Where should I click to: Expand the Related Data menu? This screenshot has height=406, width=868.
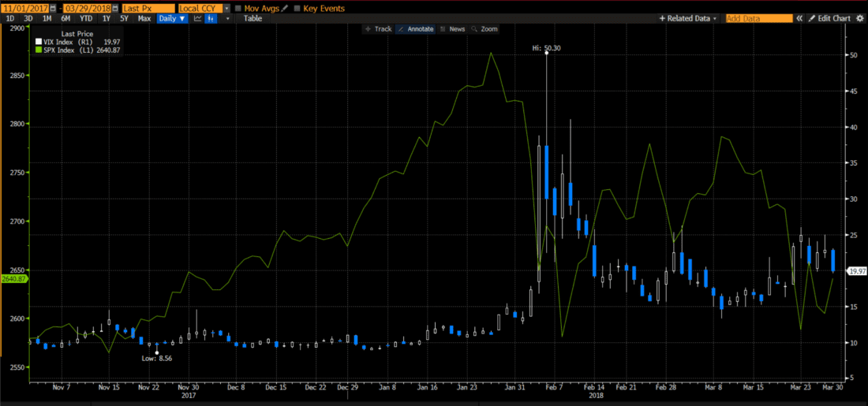687,18
